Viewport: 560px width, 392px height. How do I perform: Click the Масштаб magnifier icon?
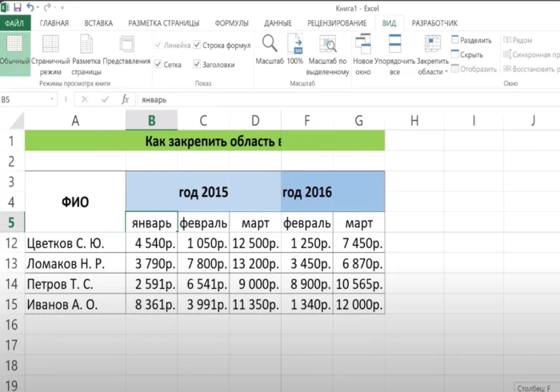coord(270,44)
